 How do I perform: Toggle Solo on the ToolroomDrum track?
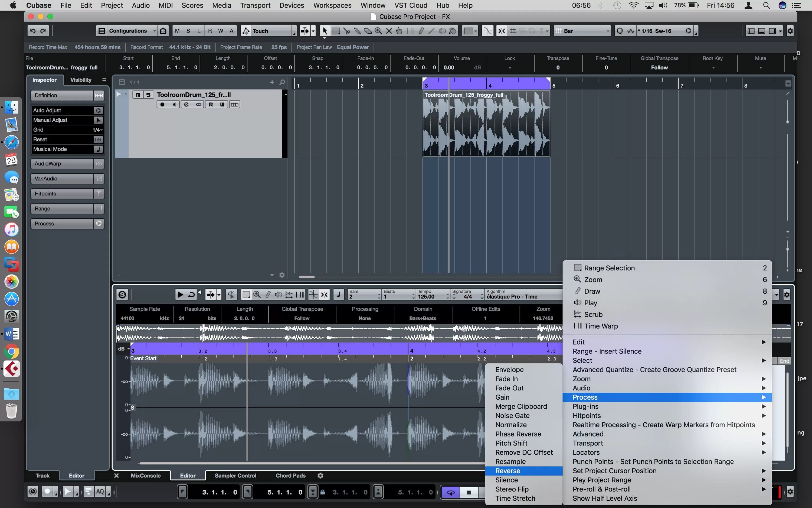pos(148,95)
